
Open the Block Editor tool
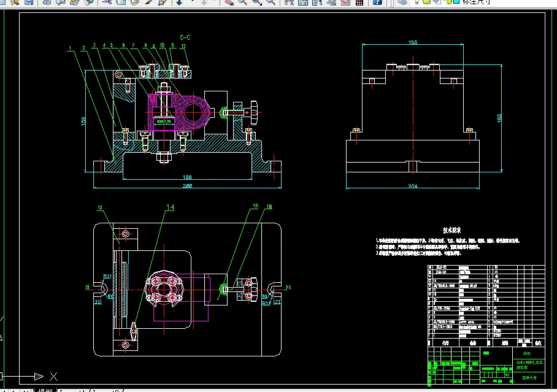click(163, 2)
